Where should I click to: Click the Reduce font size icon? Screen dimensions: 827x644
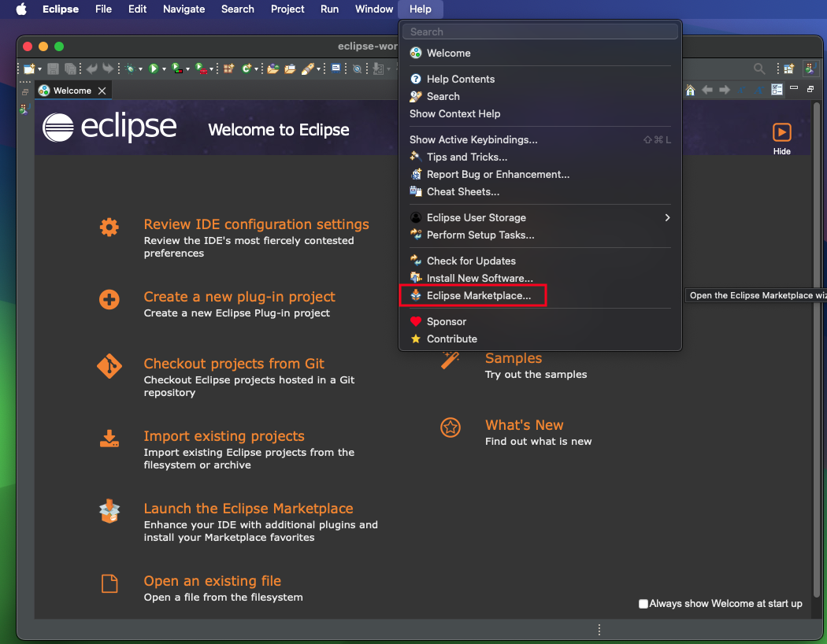(x=742, y=90)
